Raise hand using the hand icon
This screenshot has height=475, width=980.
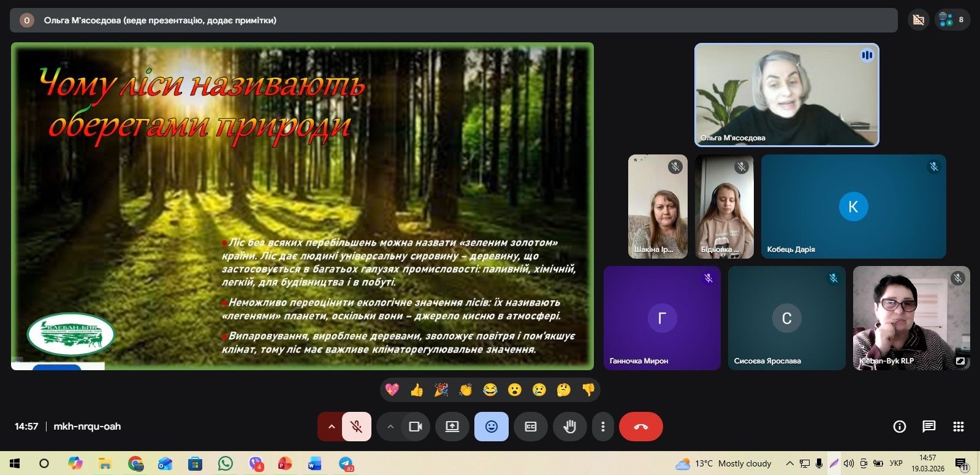pyautogui.click(x=570, y=427)
